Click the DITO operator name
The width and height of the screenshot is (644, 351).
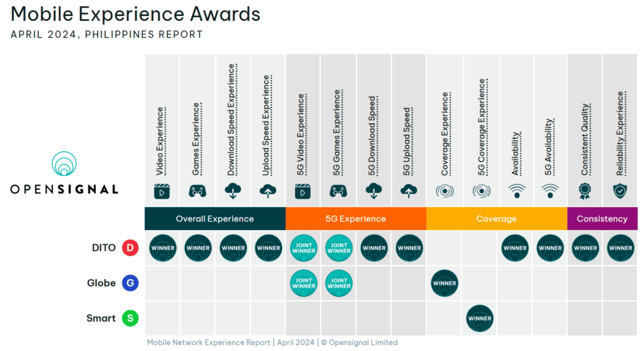(104, 248)
